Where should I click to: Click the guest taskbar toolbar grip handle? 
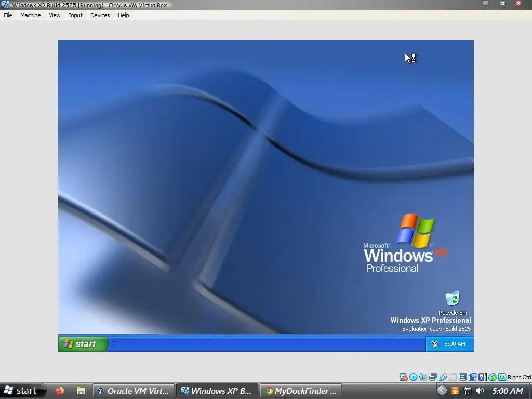pos(114,344)
